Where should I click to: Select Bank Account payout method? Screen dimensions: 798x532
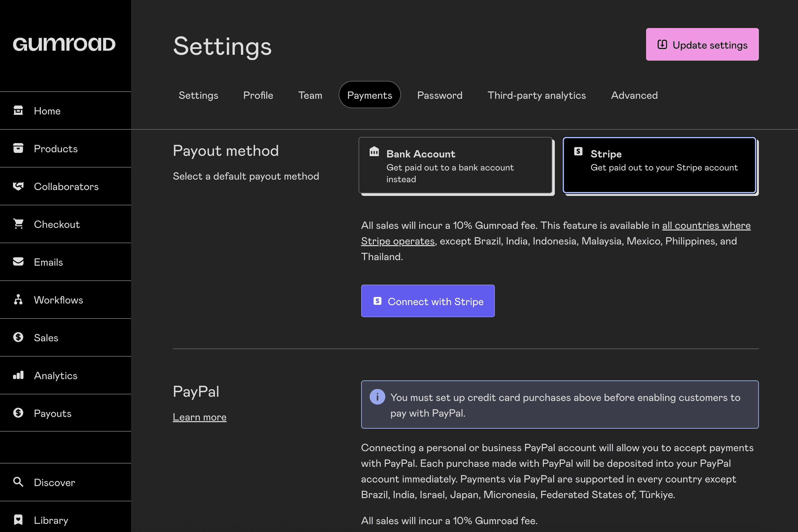tap(455, 166)
